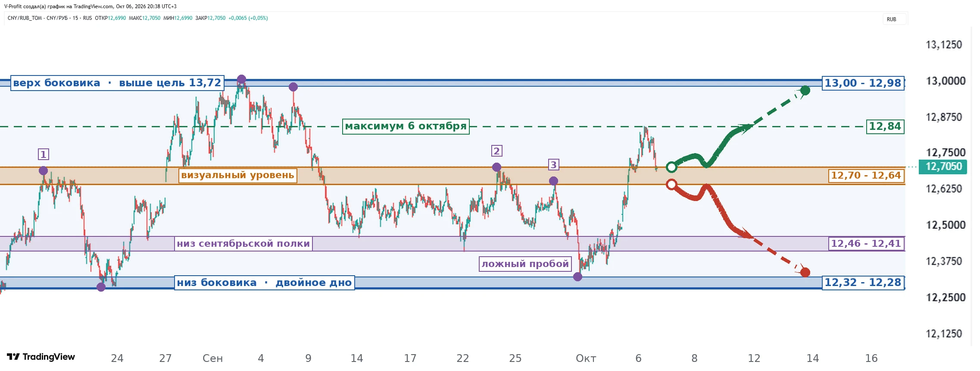The width and height of the screenshot is (980, 371).
Task: Click the МИН low value in the header
Action: point(183,18)
